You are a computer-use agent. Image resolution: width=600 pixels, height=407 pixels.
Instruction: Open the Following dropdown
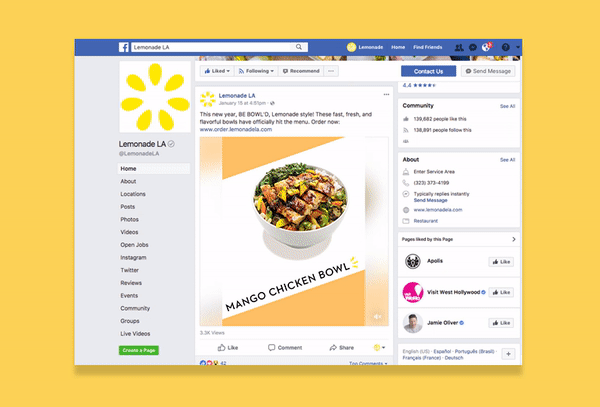pos(256,71)
